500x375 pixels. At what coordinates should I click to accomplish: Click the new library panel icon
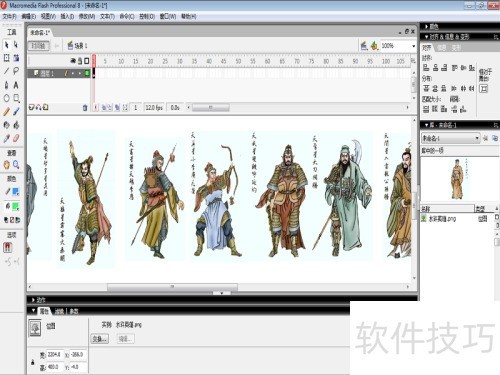495,138
